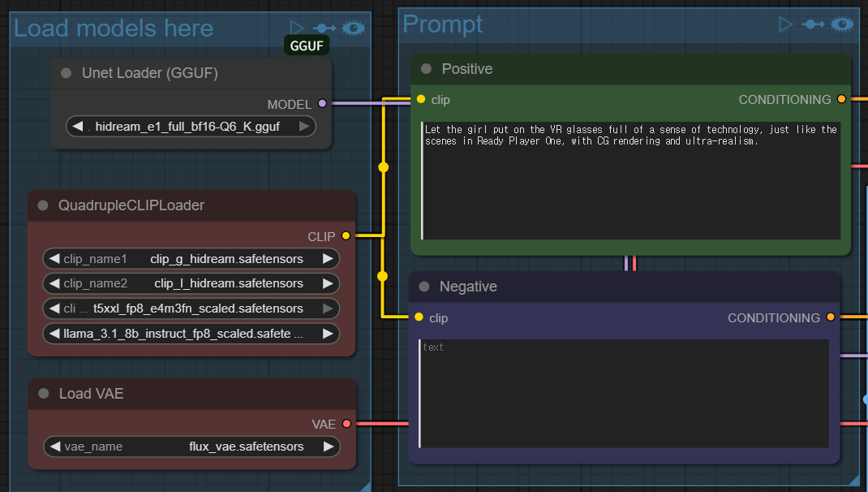Select previous unet model with left arrow
The width and height of the screenshot is (868, 492).
point(78,127)
